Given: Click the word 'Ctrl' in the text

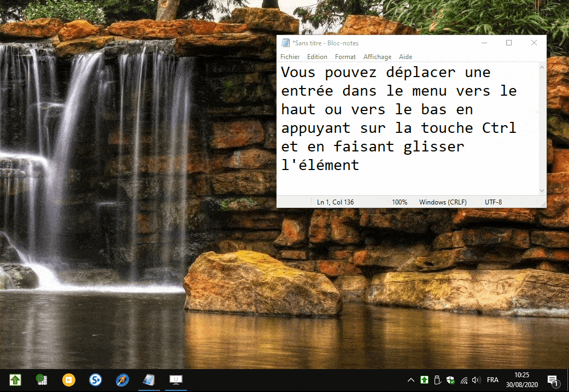Looking at the screenshot, I should click(x=499, y=128).
